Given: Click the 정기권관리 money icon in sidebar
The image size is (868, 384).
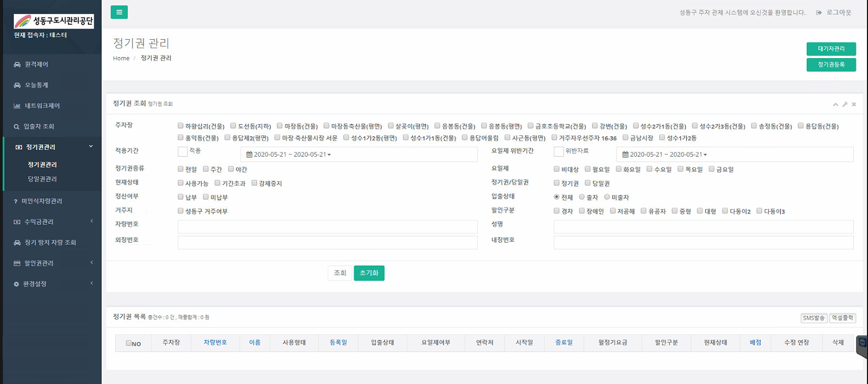Looking at the screenshot, I should [x=19, y=147].
